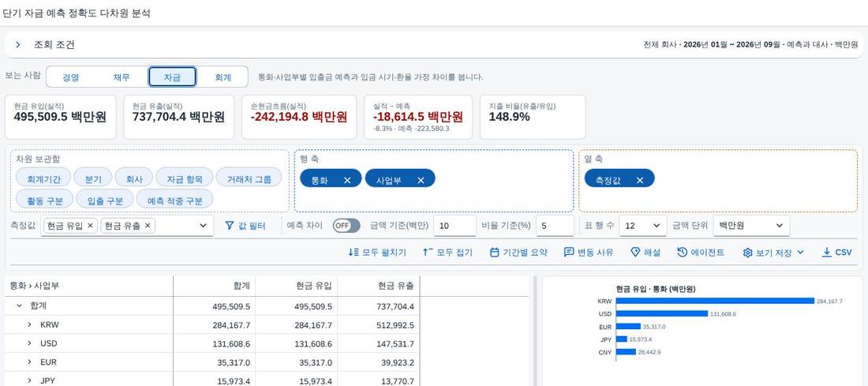Click the 147,531.7 USD outflow cell

pyautogui.click(x=378, y=344)
